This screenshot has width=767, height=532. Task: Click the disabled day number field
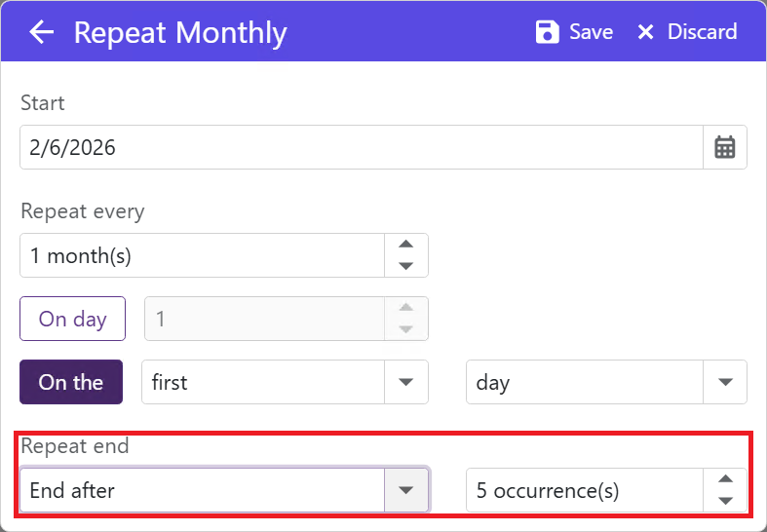point(265,319)
